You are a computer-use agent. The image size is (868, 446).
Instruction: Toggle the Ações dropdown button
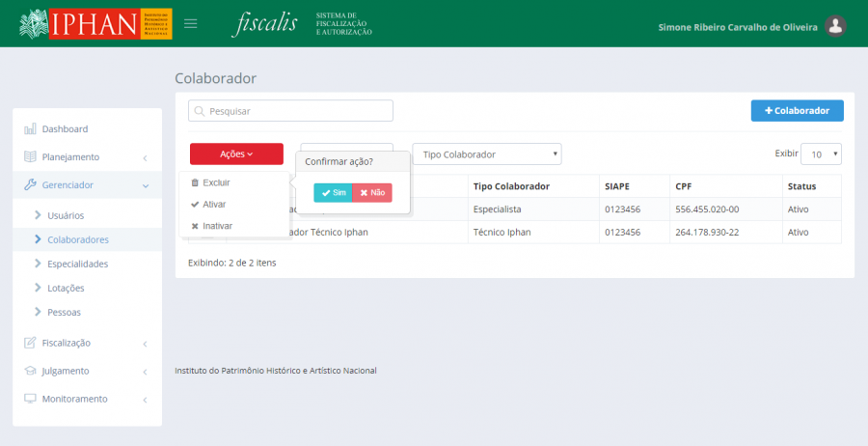pos(236,154)
